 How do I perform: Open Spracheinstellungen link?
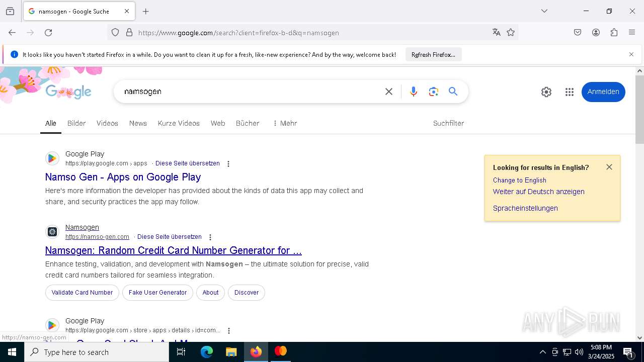tap(525, 208)
